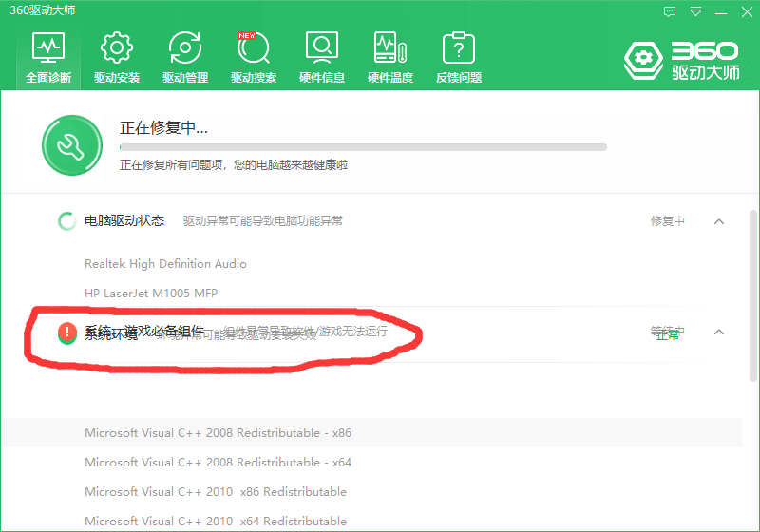This screenshot has height=532, width=760.
Task: Click the 360驱动大师 logo
Action: (x=681, y=61)
